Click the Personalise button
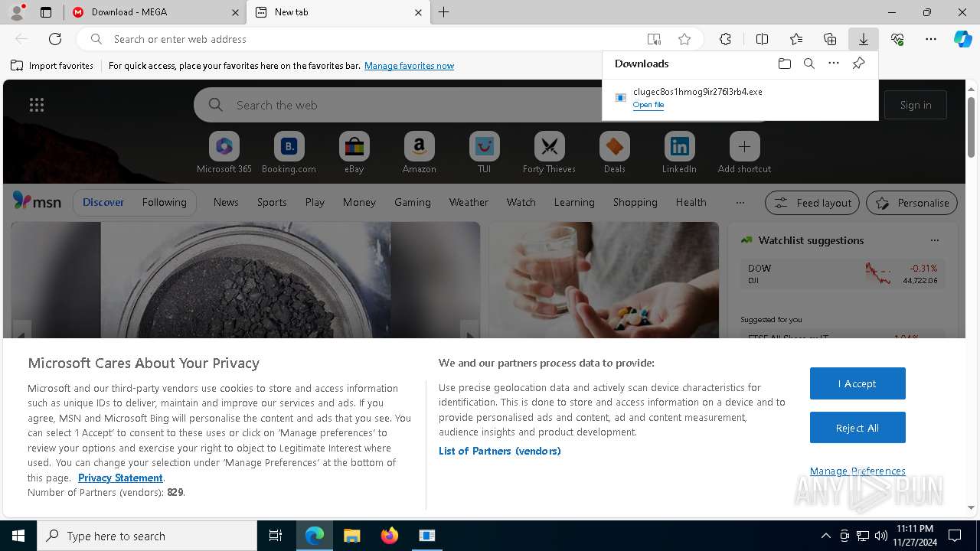Viewport: 980px width, 551px height. click(x=912, y=203)
